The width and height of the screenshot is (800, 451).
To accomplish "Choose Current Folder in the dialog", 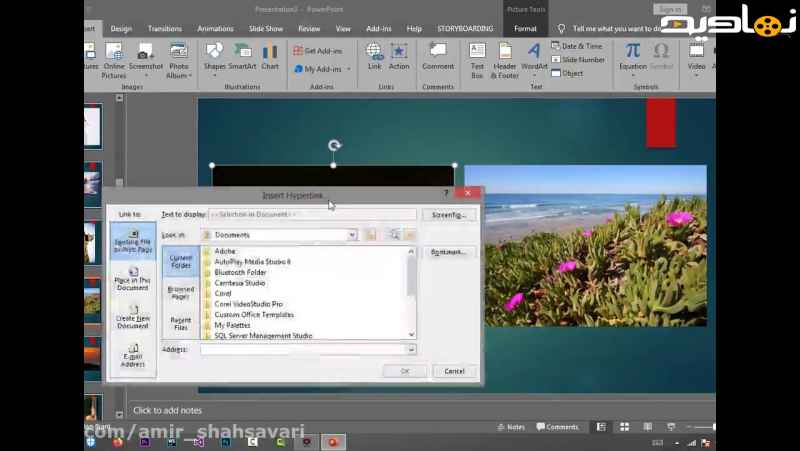I will coord(181,261).
